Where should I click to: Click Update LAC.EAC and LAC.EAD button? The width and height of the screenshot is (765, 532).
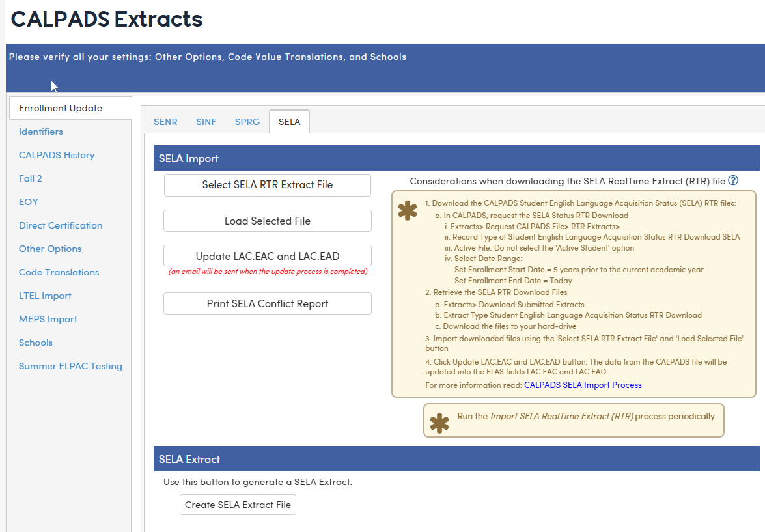tap(268, 257)
